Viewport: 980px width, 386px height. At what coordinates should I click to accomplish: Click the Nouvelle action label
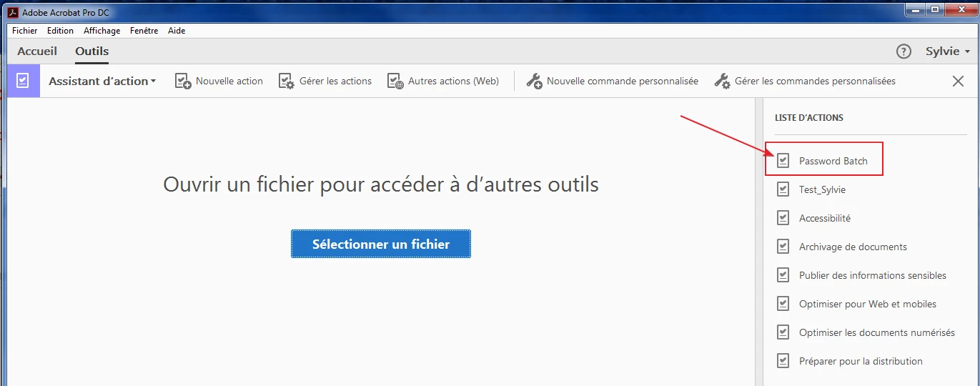[229, 81]
